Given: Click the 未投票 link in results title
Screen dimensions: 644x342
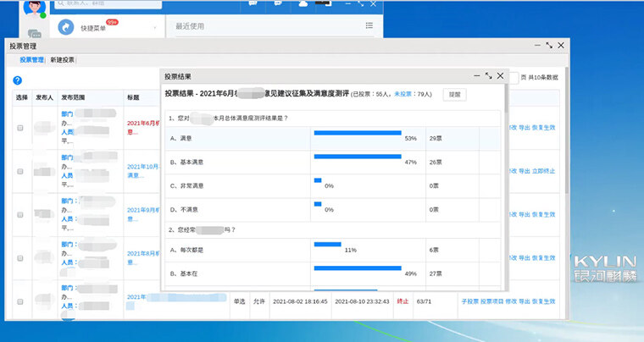Looking at the screenshot, I should point(403,95).
